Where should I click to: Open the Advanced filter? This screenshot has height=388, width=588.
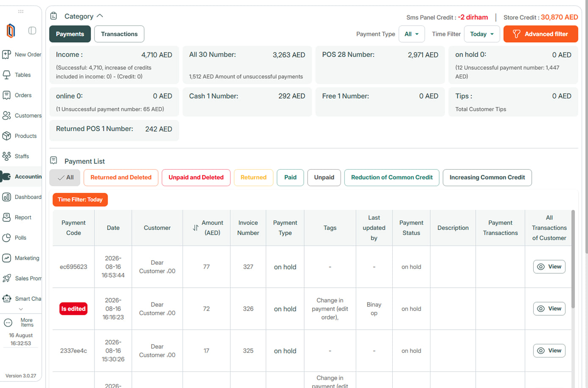tap(541, 34)
